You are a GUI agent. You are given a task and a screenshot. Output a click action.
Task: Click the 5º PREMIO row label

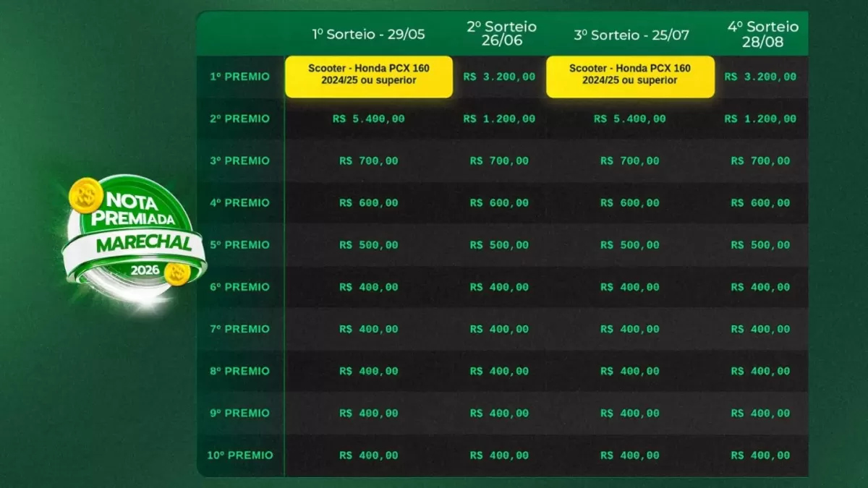click(x=239, y=244)
